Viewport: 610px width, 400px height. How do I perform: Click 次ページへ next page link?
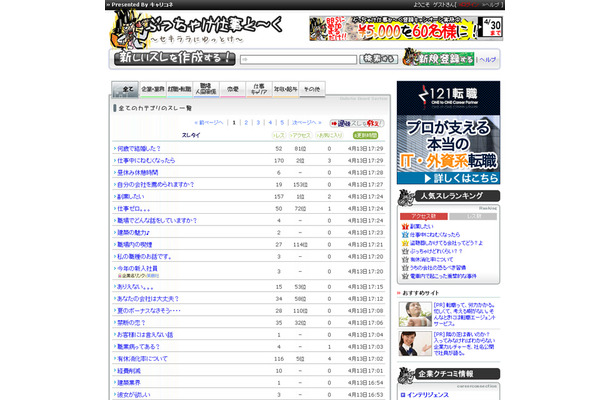307,123
